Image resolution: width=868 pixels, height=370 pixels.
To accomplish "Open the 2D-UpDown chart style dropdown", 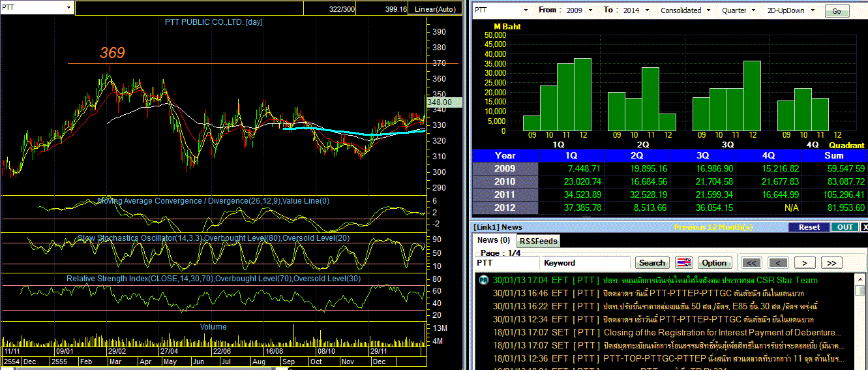I will coord(811,10).
